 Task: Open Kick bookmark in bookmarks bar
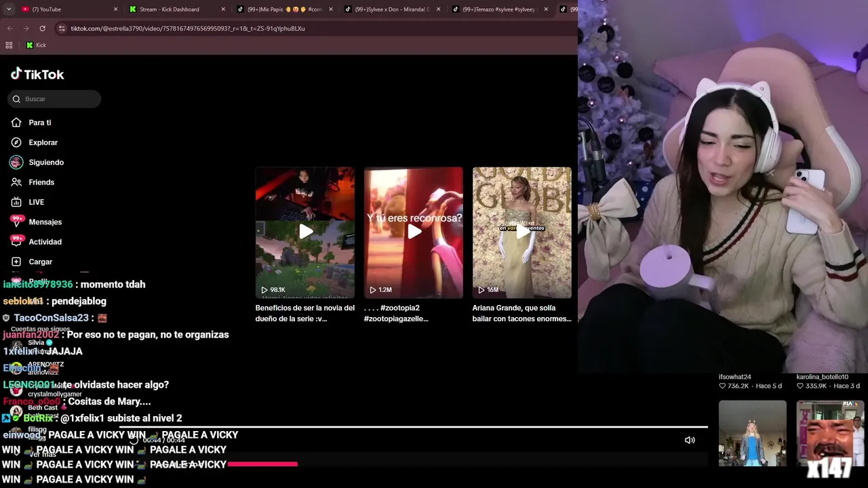36,45
